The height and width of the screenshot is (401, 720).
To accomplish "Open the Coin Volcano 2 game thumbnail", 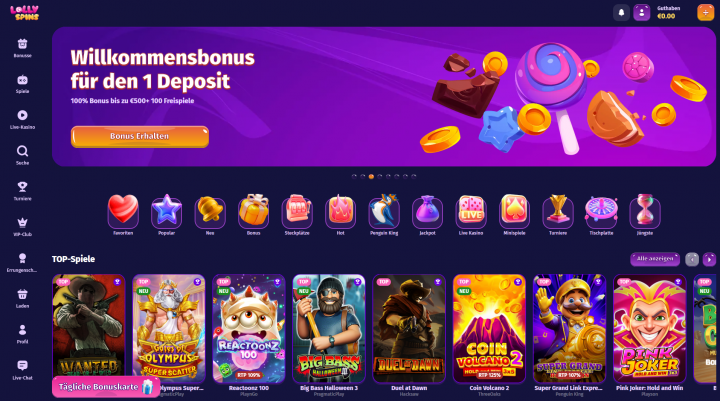I will click(x=489, y=329).
